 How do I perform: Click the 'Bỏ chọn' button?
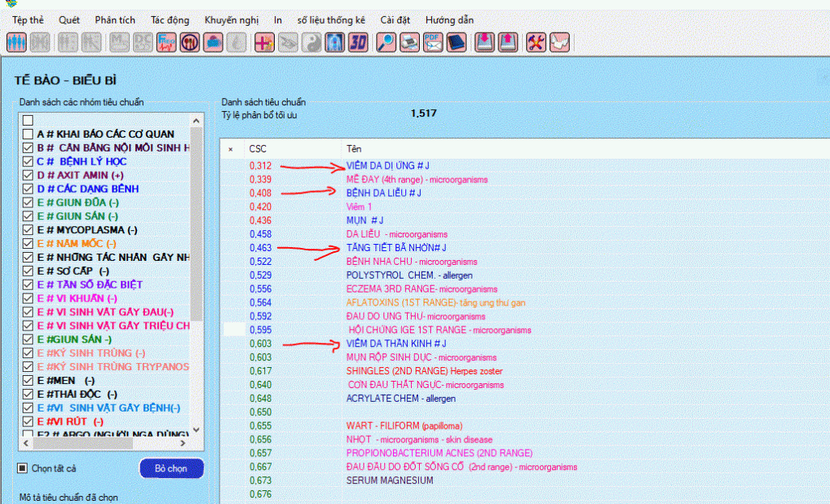tap(171, 468)
